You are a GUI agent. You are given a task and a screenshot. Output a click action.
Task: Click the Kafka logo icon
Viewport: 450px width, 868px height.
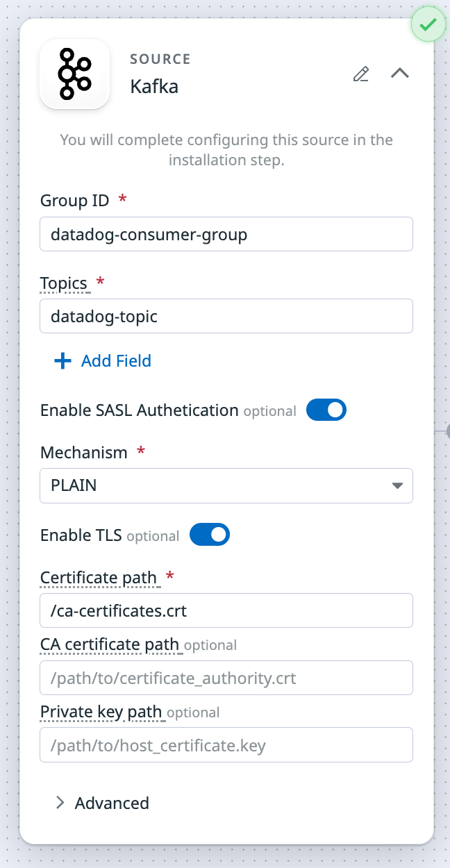(75, 74)
